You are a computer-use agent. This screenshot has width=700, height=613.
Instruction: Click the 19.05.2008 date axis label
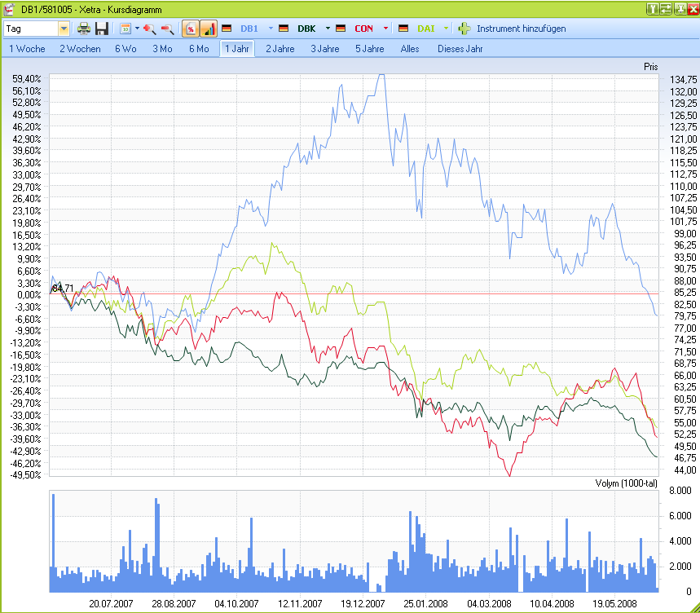(614, 603)
